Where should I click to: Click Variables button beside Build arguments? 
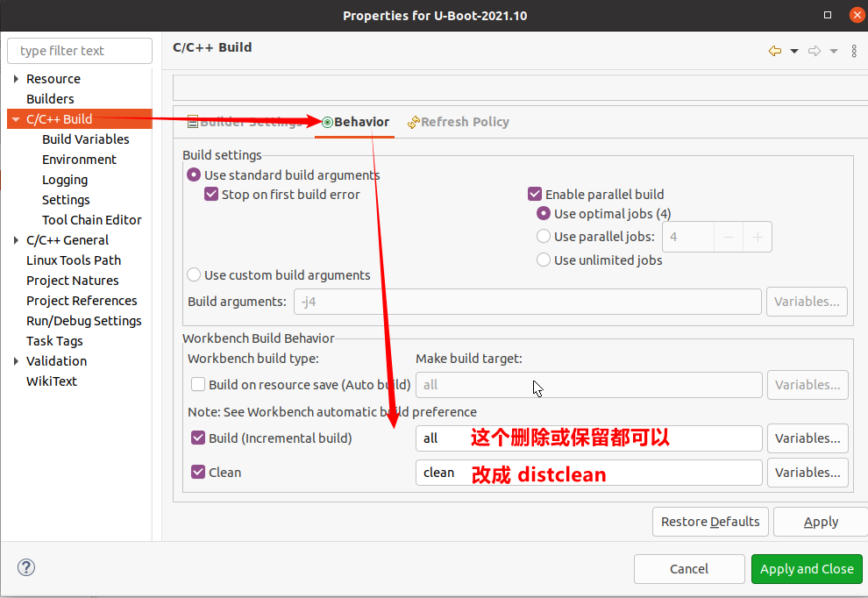[x=807, y=302]
